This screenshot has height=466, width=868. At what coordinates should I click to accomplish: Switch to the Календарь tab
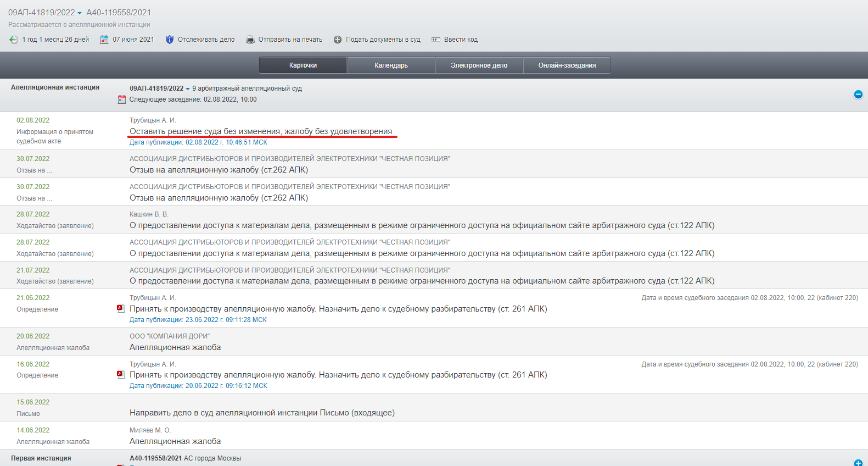391,65
